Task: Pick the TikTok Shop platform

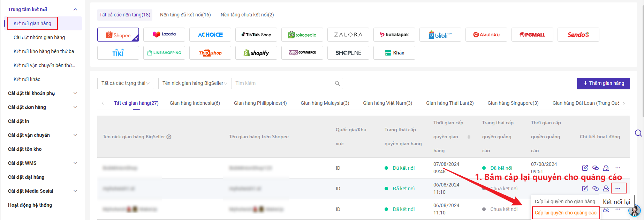Action: coord(256,35)
